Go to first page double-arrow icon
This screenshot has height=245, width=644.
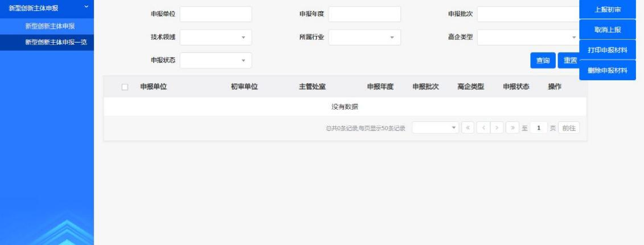(468, 128)
